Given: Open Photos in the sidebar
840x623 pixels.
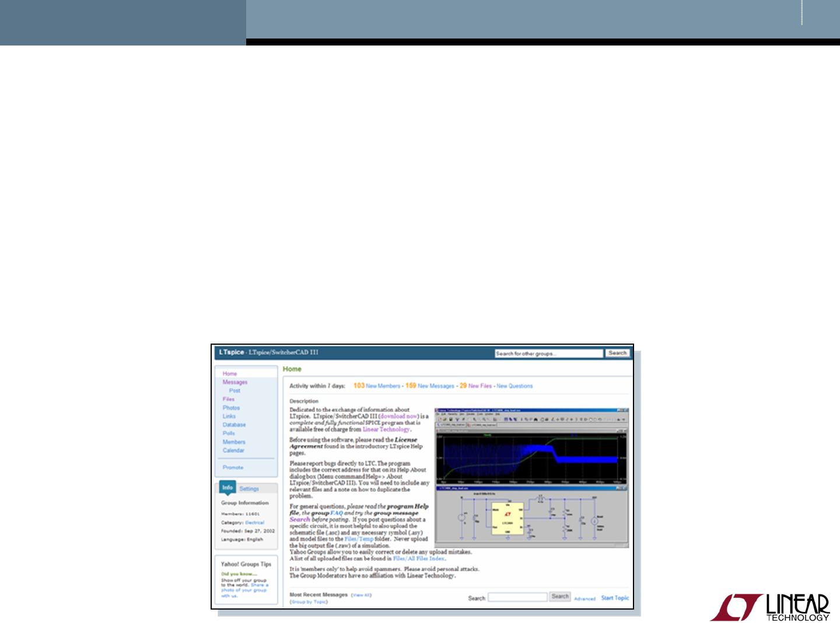Looking at the screenshot, I should [x=231, y=408].
